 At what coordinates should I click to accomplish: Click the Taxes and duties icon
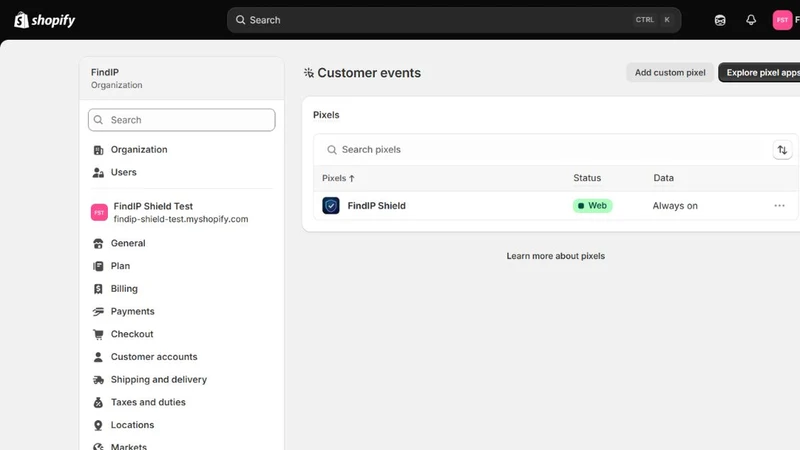pos(98,403)
